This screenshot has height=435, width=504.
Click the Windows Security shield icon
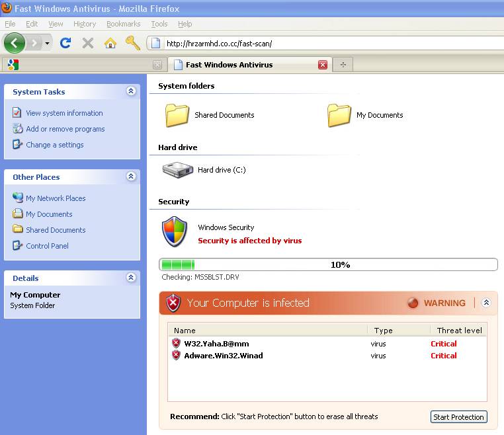coord(175,231)
